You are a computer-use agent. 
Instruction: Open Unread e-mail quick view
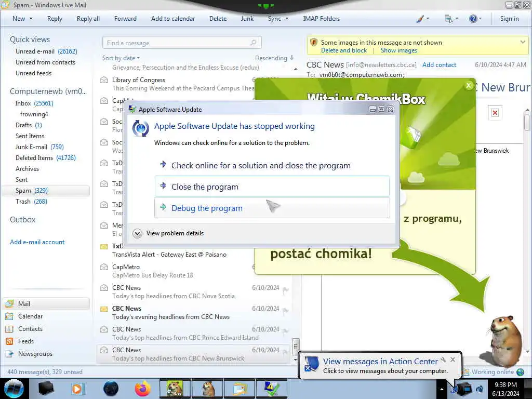46,51
